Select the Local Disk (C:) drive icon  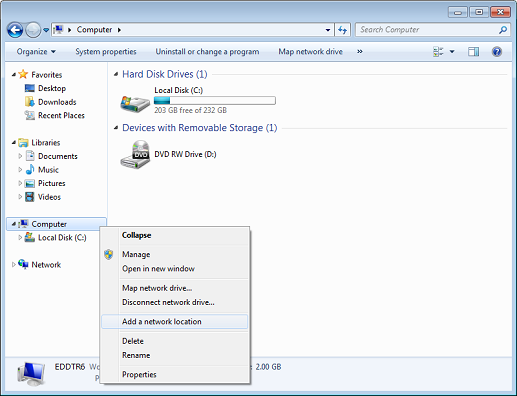click(135, 103)
